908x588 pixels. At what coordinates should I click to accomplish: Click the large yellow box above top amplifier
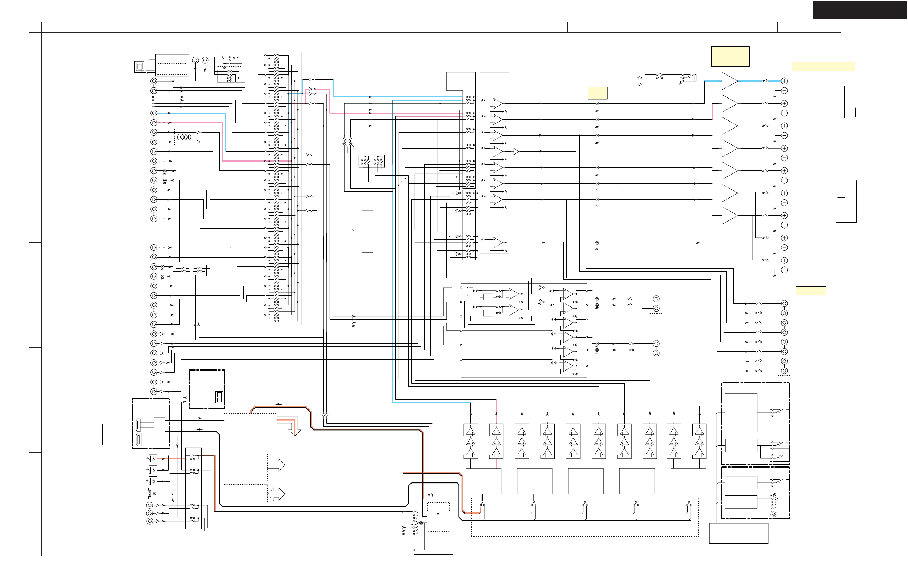tap(730, 56)
